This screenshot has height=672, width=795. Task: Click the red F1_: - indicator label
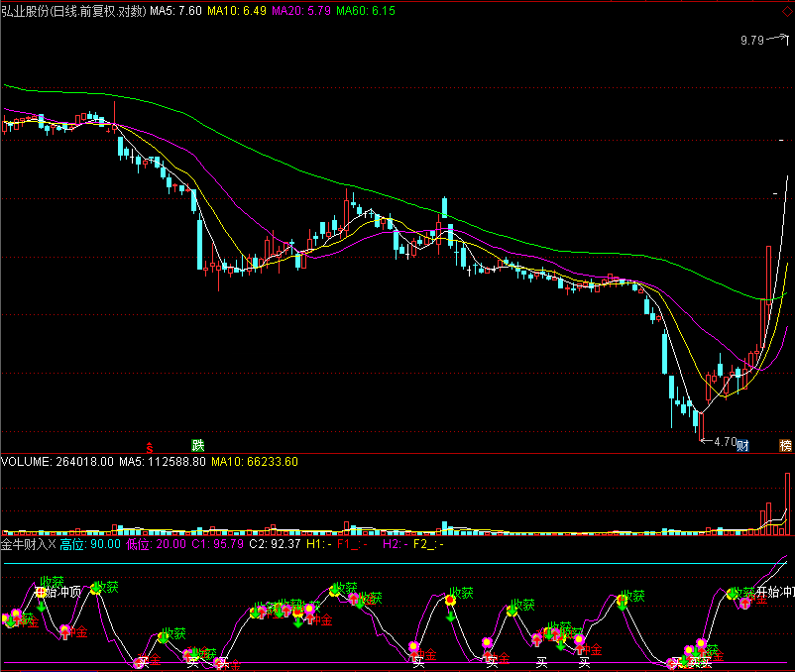352,544
